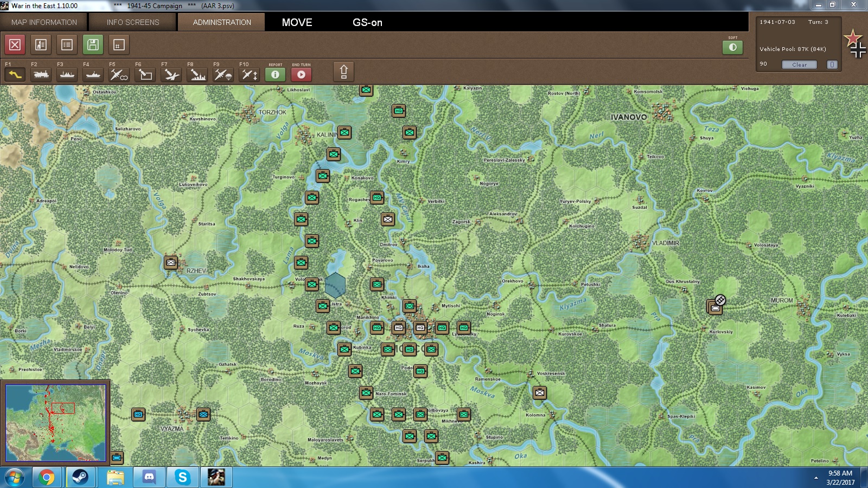Select F1 move mode arrow icon
Viewport: 868px width, 488px height.
15,74
